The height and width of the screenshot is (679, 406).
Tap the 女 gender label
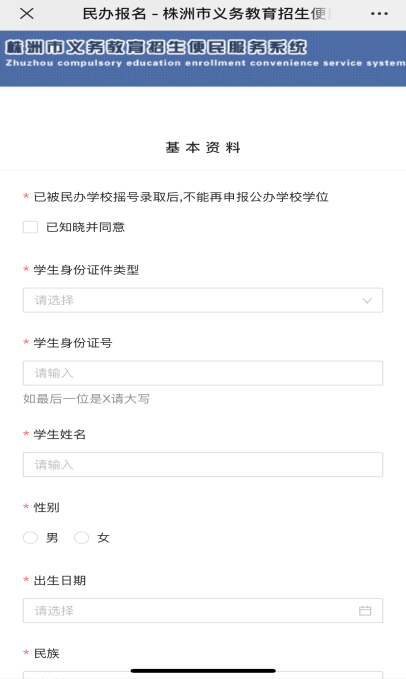[103, 538]
